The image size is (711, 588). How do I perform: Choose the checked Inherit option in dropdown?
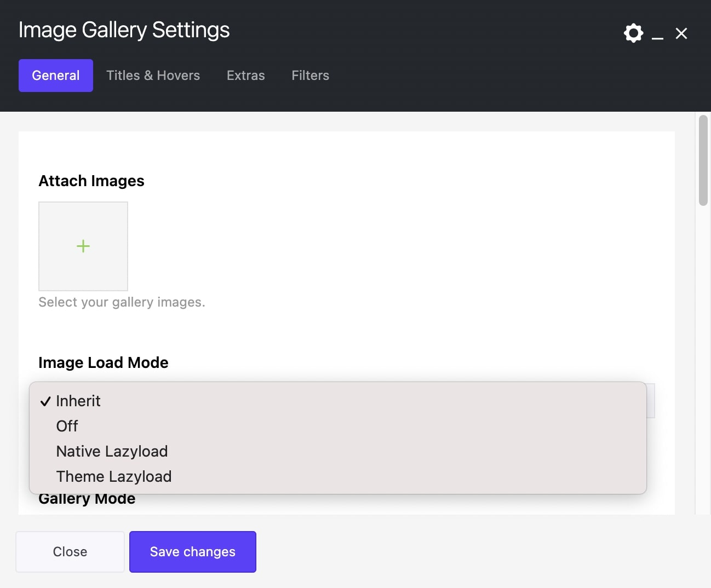78,401
